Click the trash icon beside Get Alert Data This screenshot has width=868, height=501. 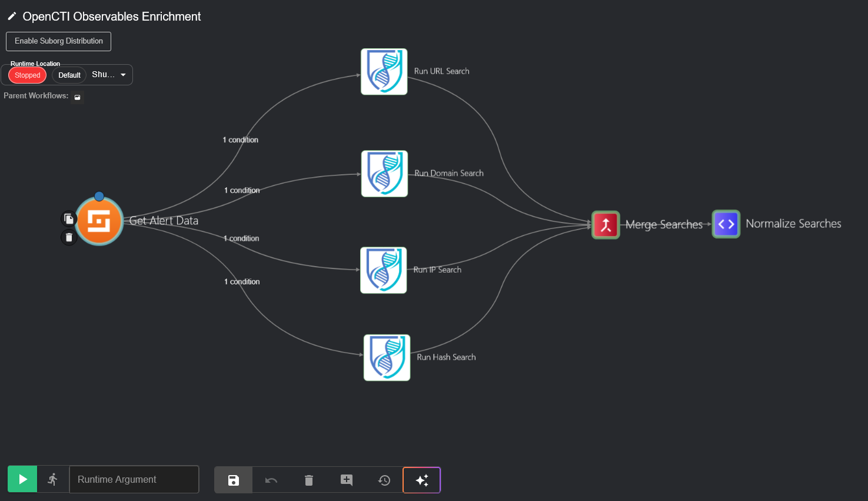pyautogui.click(x=69, y=237)
